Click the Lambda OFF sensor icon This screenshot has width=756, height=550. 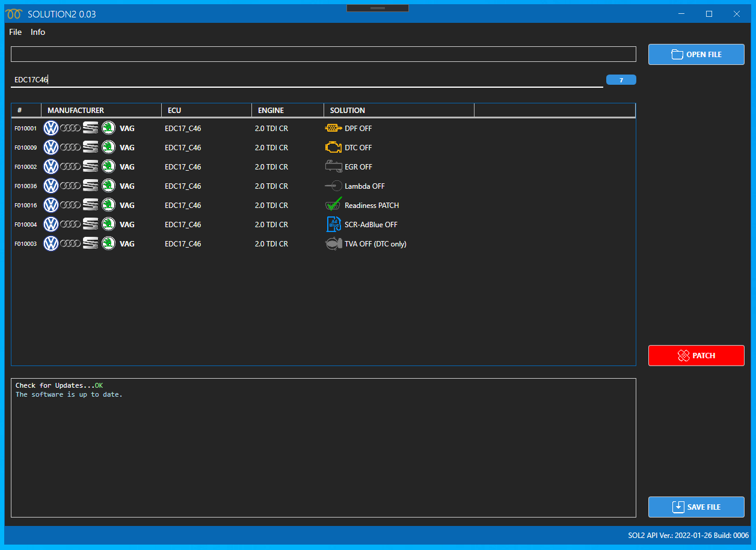tap(333, 186)
